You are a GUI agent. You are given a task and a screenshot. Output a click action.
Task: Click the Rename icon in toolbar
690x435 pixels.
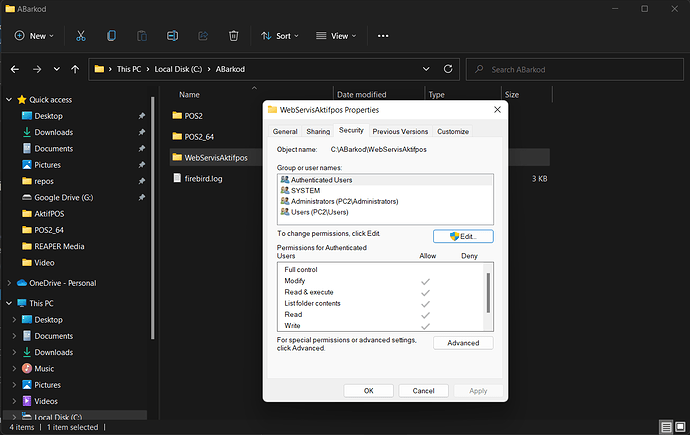click(172, 36)
